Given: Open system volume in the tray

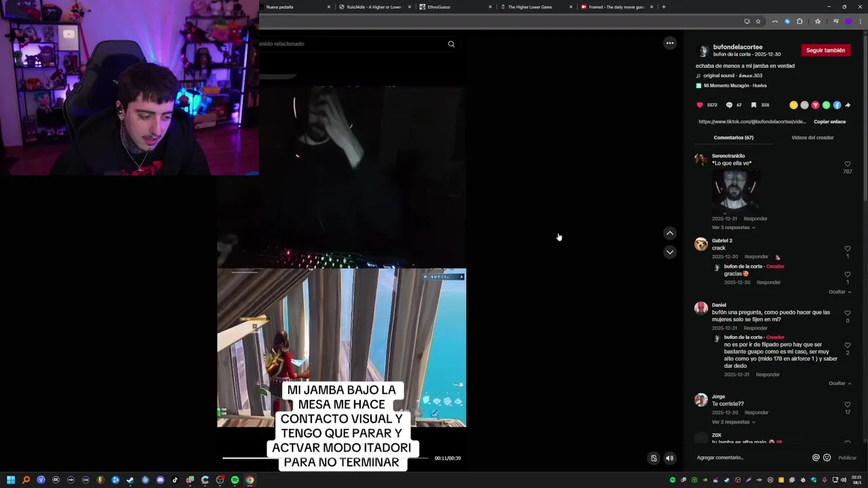Looking at the screenshot, I should coord(844,480).
